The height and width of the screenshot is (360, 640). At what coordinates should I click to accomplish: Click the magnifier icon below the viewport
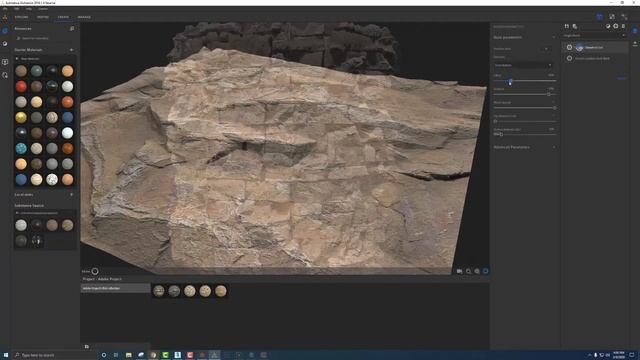click(x=468, y=271)
